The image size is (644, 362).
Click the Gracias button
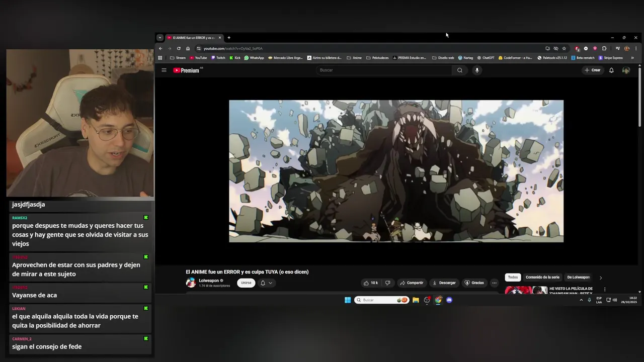click(474, 283)
